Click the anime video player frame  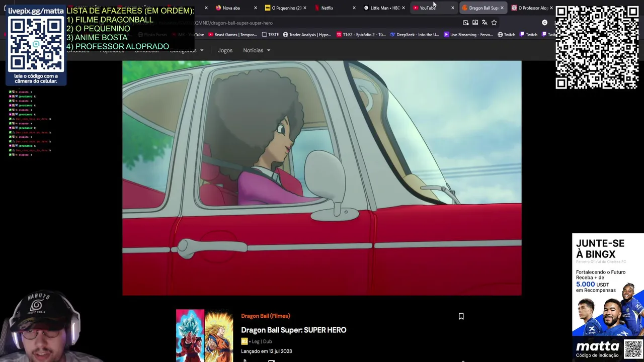point(322,178)
